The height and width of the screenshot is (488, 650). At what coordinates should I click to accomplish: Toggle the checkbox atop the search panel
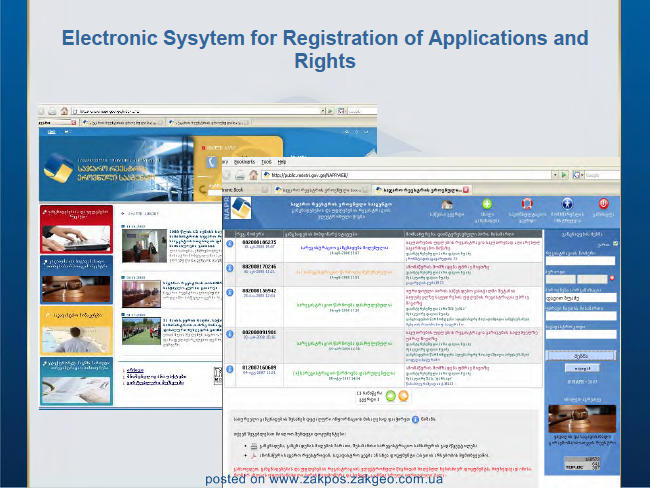pos(616,244)
